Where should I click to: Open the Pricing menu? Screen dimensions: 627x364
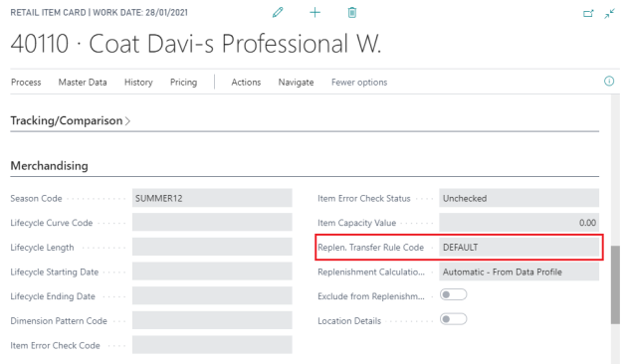183,82
